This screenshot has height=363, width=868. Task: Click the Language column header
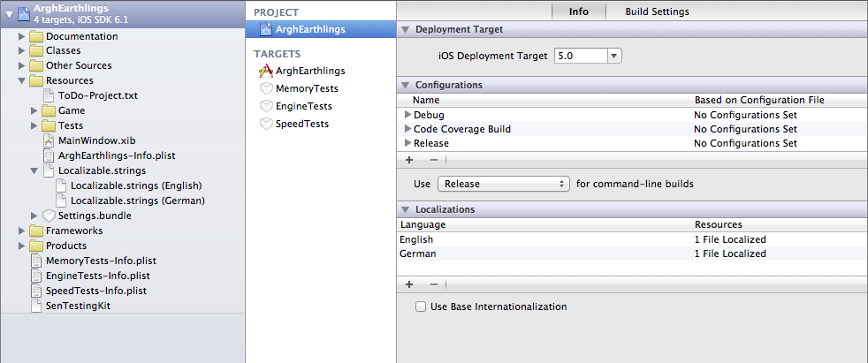point(423,224)
